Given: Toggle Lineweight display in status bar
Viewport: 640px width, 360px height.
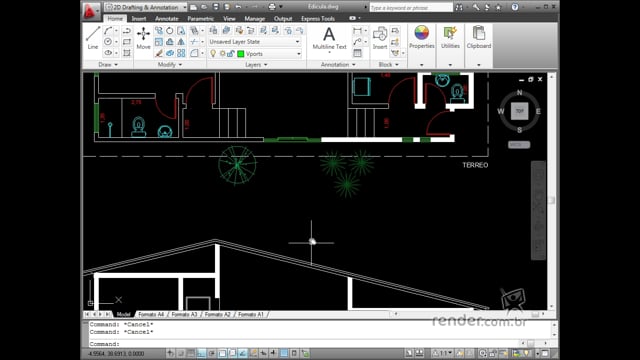Looking at the screenshot, I should tap(273, 353).
